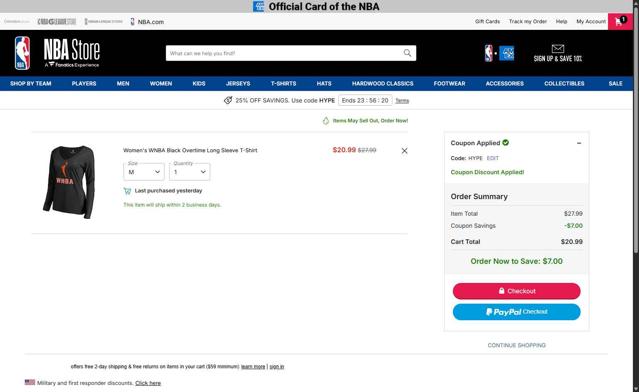This screenshot has width=639, height=392.
Task: Open Track my Order
Action: tap(528, 22)
